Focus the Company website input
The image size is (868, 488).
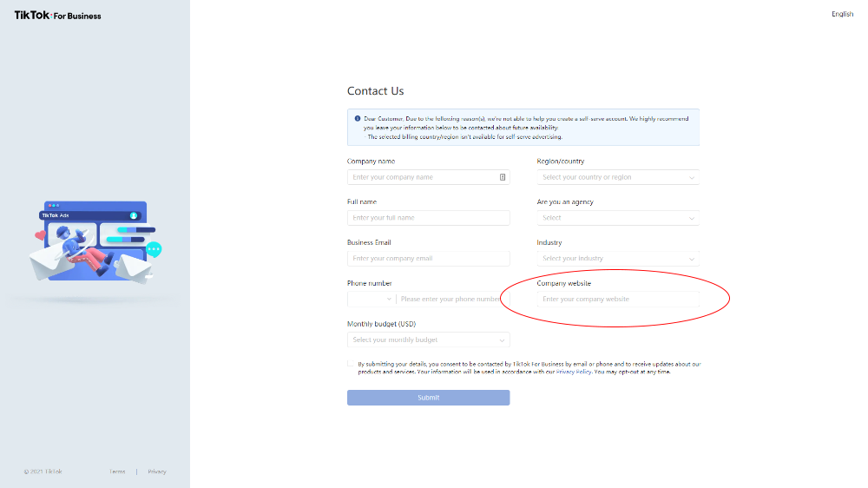click(x=617, y=299)
